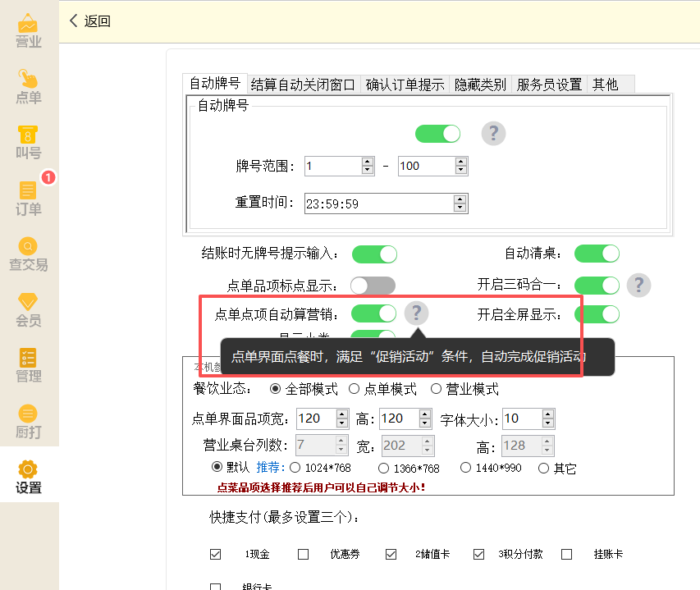Select the 点单模式 radio option
Screen dimensions: 700x590
tap(383, 389)
